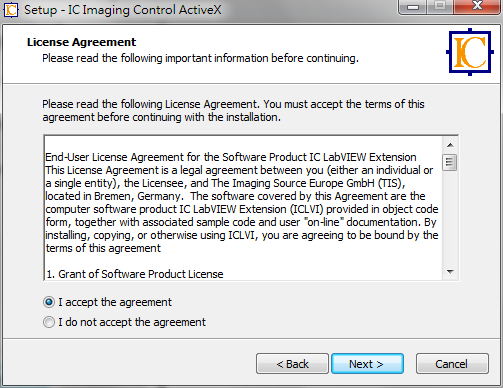
Task: Click the license scrollbar down arrow
Action: coord(450,272)
